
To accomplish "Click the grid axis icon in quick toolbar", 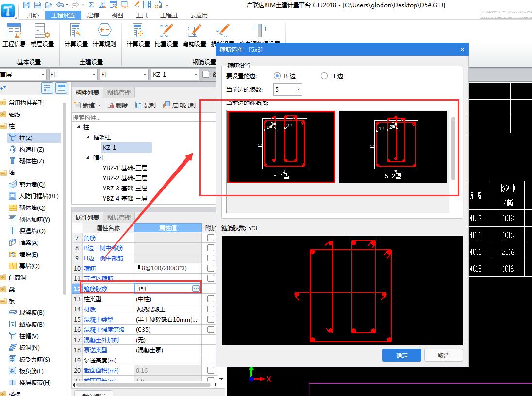I will click(147, 5).
